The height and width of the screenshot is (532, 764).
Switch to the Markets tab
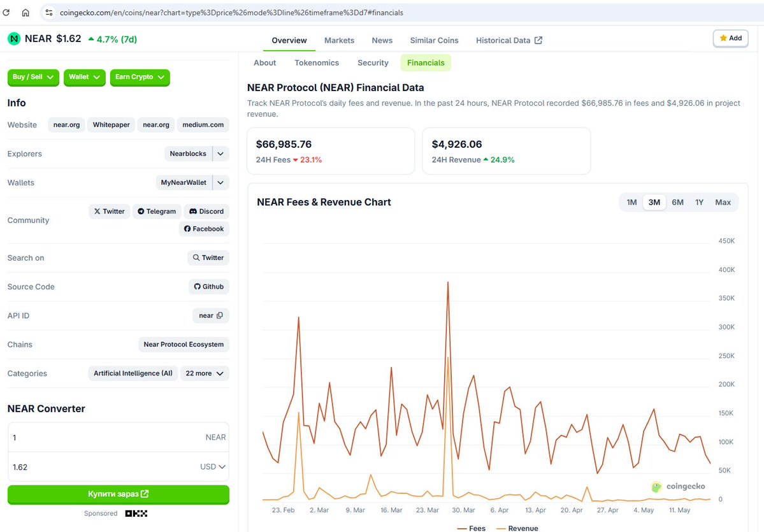pos(339,40)
